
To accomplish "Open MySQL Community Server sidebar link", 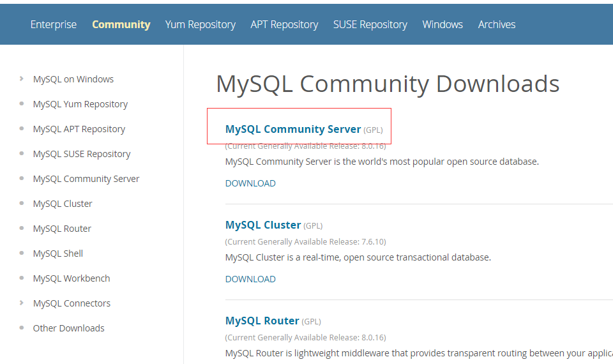I will pyautogui.click(x=86, y=179).
